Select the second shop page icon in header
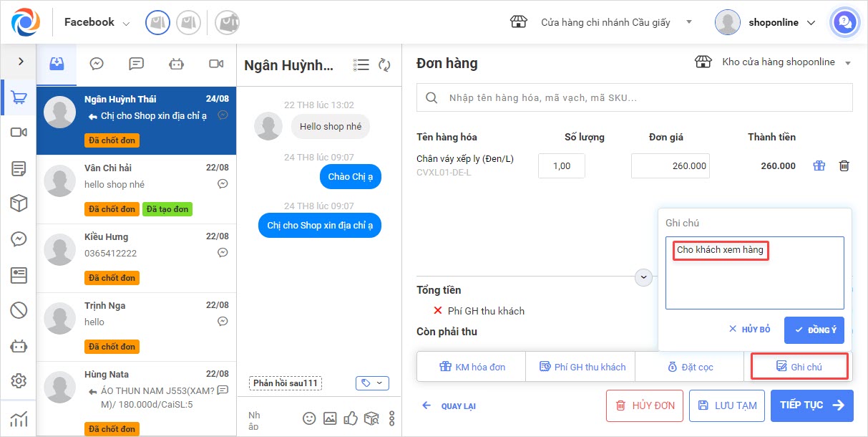This screenshot has height=437, width=868. pos(189,22)
